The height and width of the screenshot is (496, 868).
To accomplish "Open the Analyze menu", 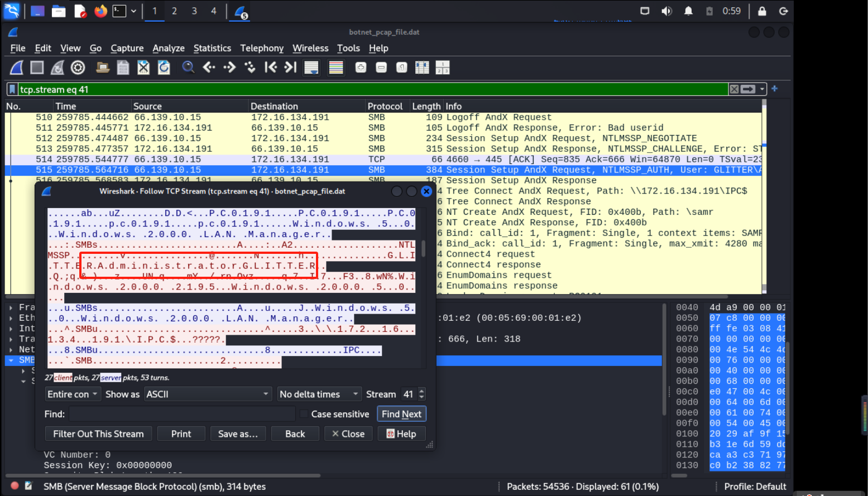I will 169,48.
